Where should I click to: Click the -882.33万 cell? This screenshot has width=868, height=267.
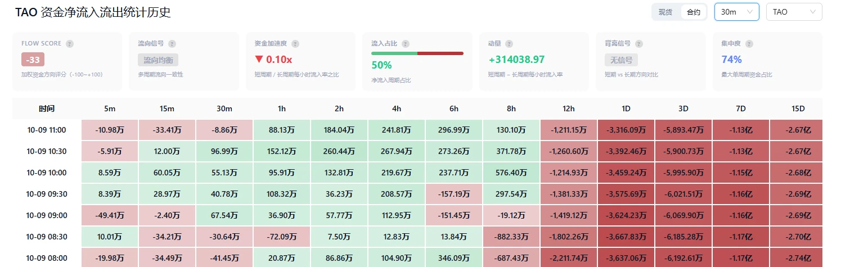pos(511,237)
